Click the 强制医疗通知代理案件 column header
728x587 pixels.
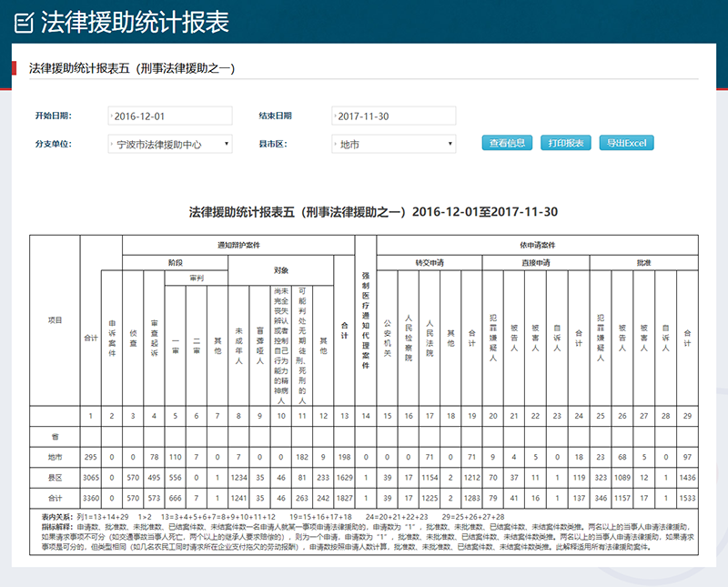coord(366,320)
